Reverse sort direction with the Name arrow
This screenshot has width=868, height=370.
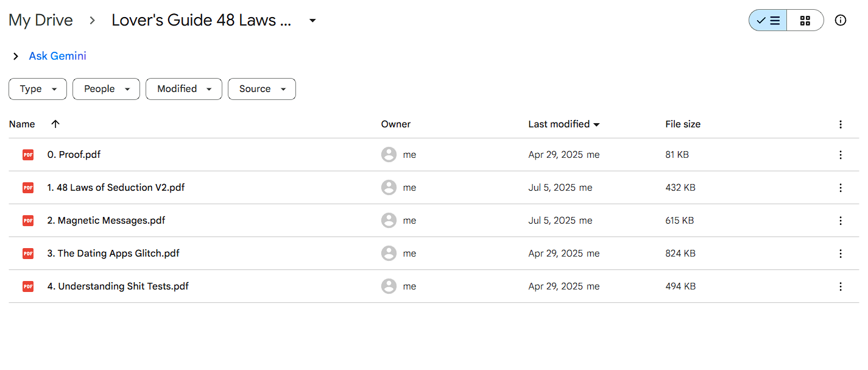point(55,124)
